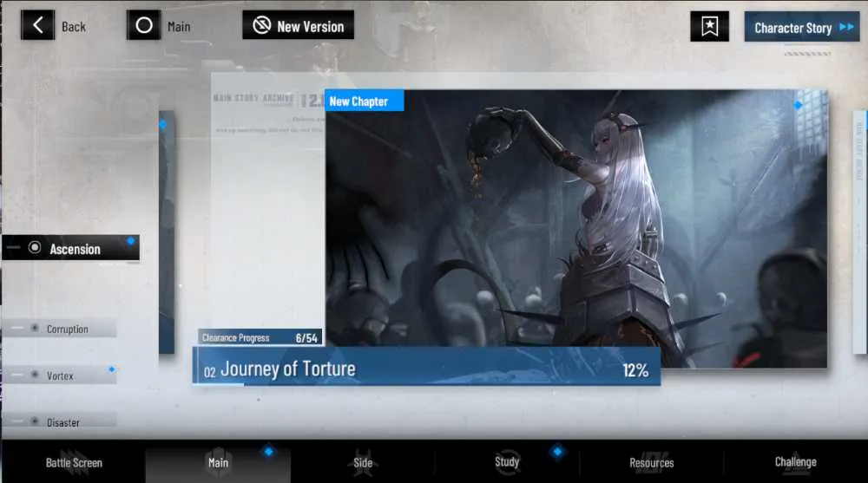This screenshot has width=868, height=483.
Task: Open the New Version button
Action: (298, 25)
